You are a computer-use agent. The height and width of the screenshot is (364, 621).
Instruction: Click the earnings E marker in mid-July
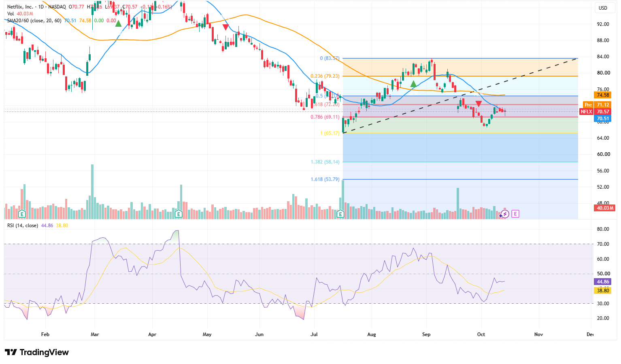(340, 214)
